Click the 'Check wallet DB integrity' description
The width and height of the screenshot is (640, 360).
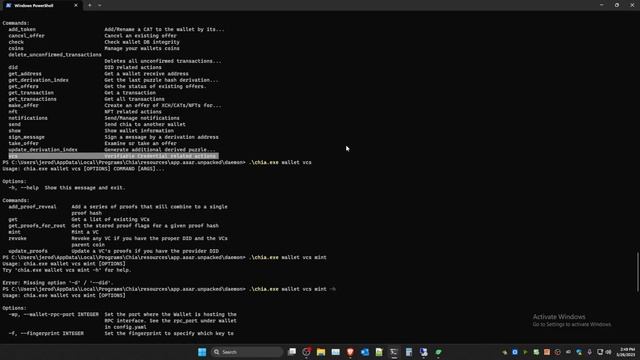coord(142,42)
